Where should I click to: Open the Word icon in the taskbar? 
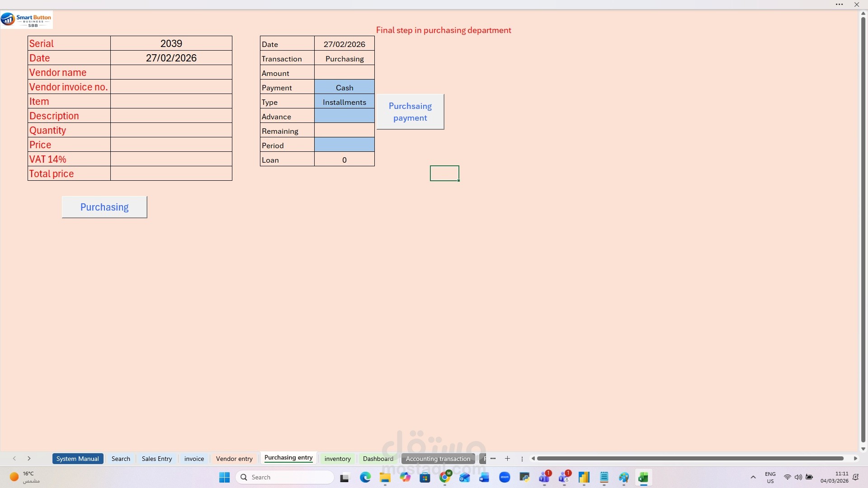[484, 477]
